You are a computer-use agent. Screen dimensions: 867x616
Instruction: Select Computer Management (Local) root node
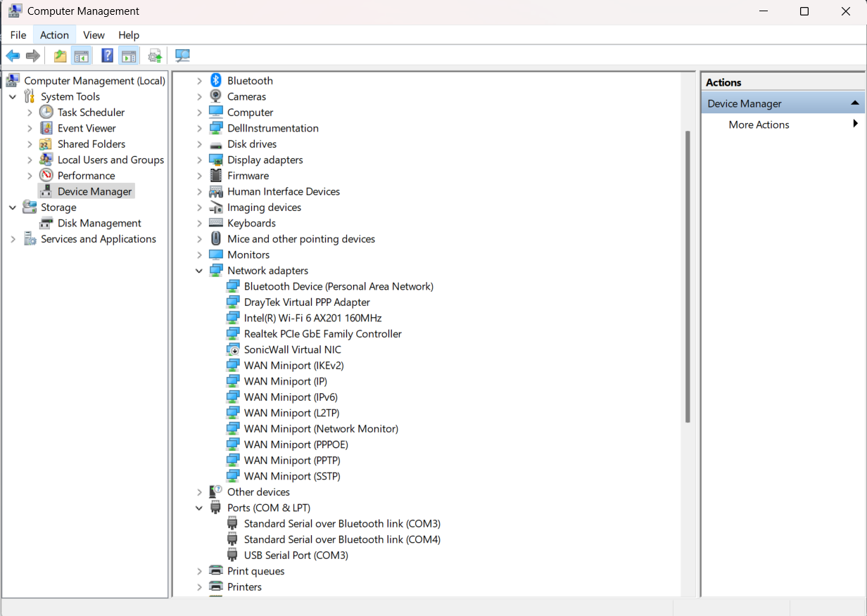pos(94,81)
